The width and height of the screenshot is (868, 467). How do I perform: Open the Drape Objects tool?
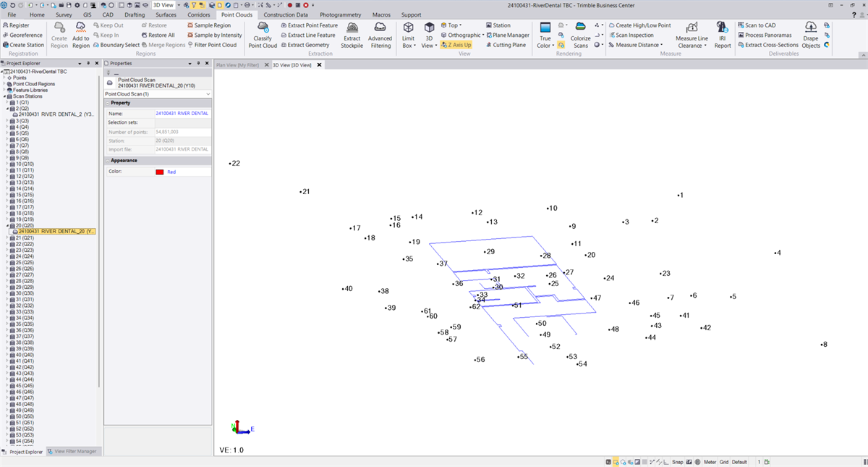tap(811, 35)
